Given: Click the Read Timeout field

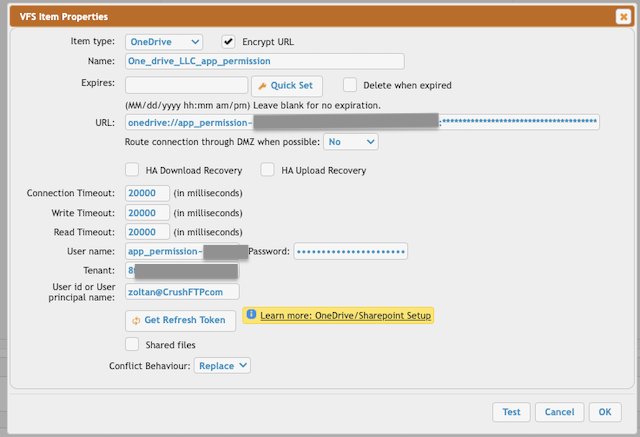Looking at the screenshot, I should [x=147, y=232].
